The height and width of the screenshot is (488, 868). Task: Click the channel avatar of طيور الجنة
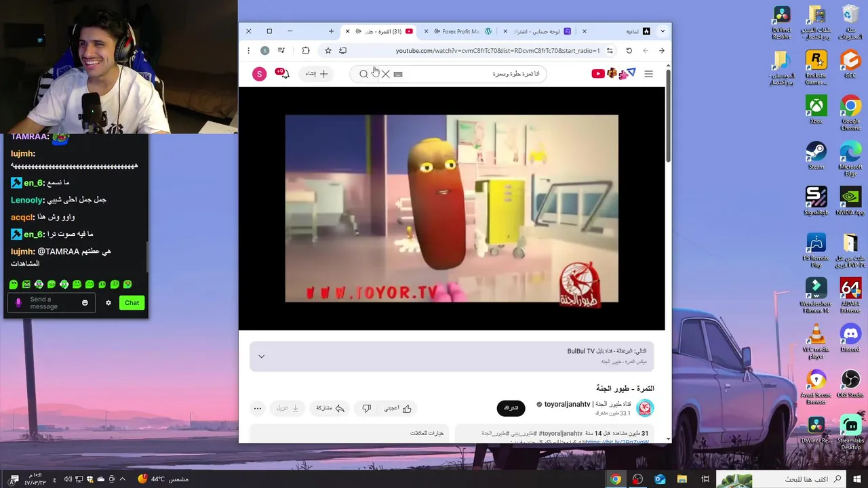[645, 408]
